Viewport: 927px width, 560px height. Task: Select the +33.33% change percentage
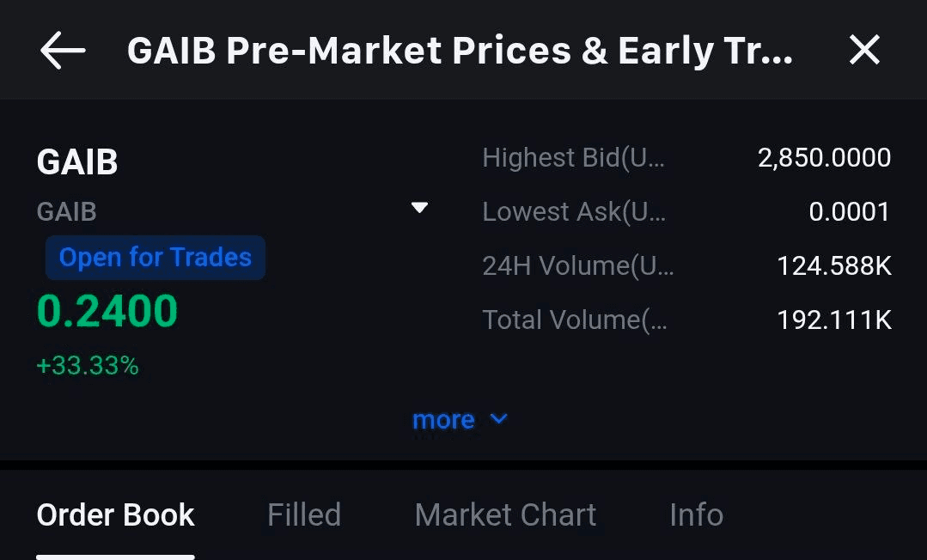click(88, 367)
